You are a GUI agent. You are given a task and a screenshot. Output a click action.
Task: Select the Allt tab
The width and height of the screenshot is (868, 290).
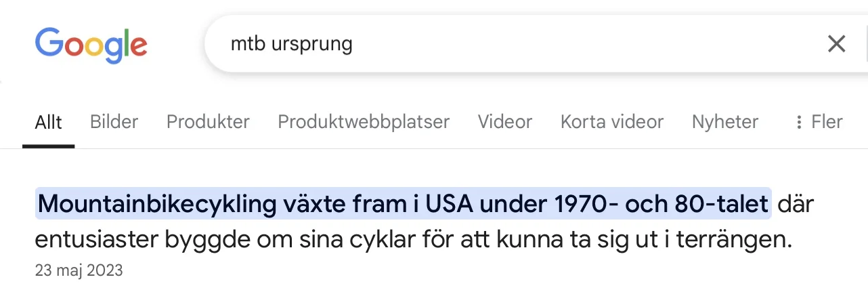[x=48, y=122]
